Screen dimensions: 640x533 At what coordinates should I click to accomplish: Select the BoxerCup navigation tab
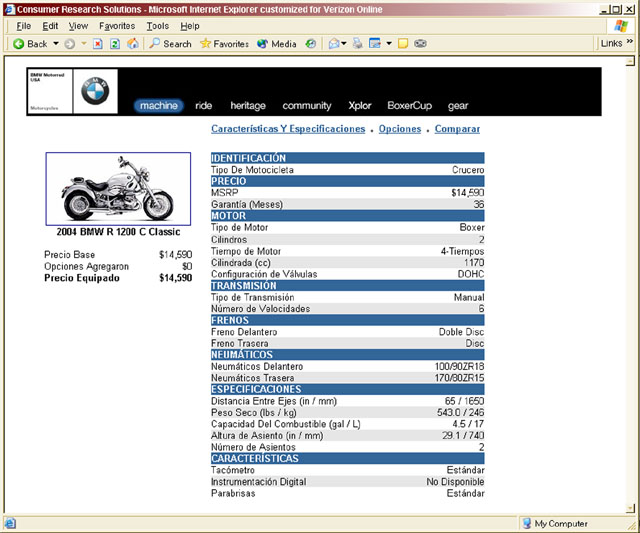409,106
